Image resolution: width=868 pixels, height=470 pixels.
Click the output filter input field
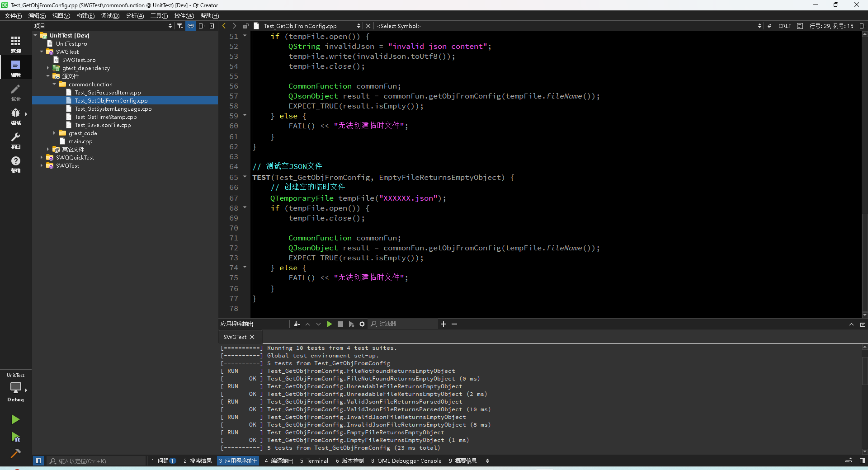(403, 324)
